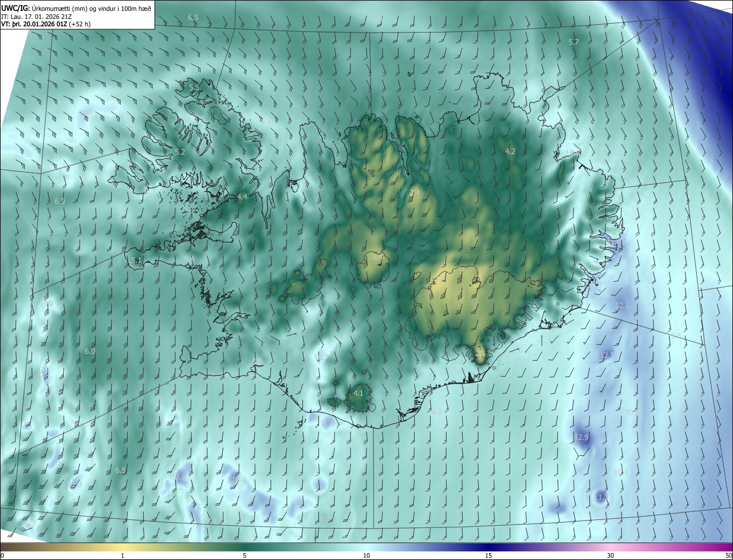733x560 pixels.
Task: Select the 12.1 label off the east coast
Action: tap(622, 305)
